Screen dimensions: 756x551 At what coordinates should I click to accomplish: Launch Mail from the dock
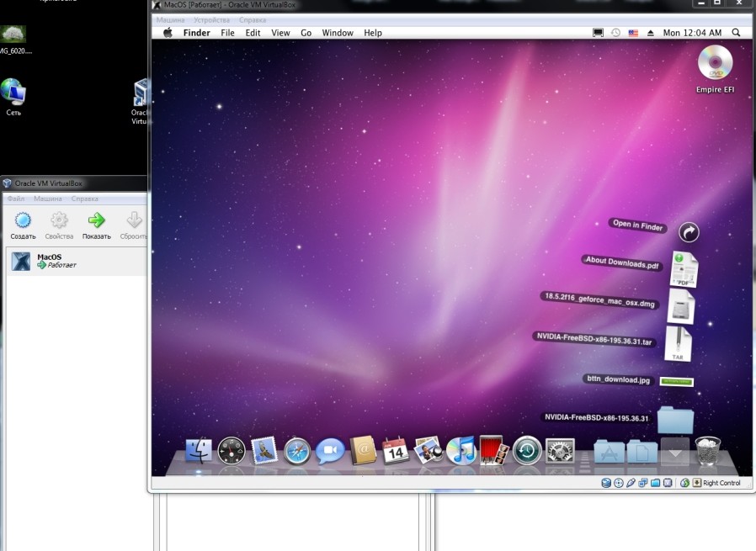[264, 451]
